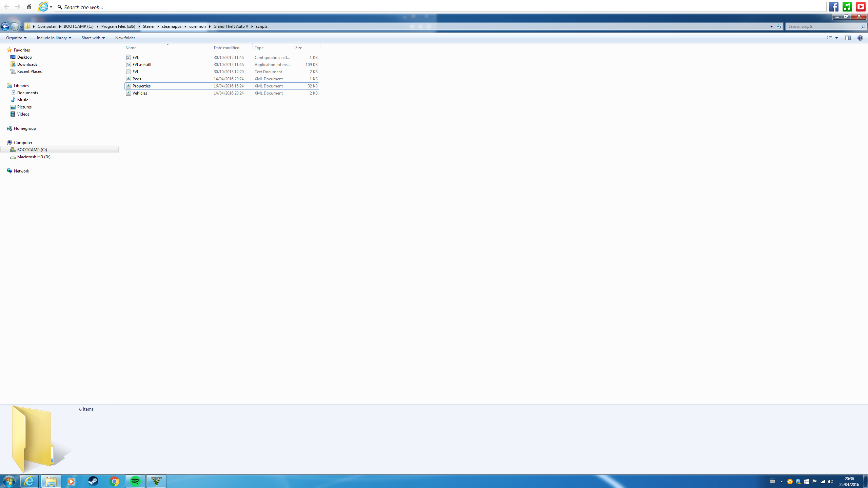The width and height of the screenshot is (868, 488).
Task: Click the home icon in the top bar
Action: (x=29, y=7)
